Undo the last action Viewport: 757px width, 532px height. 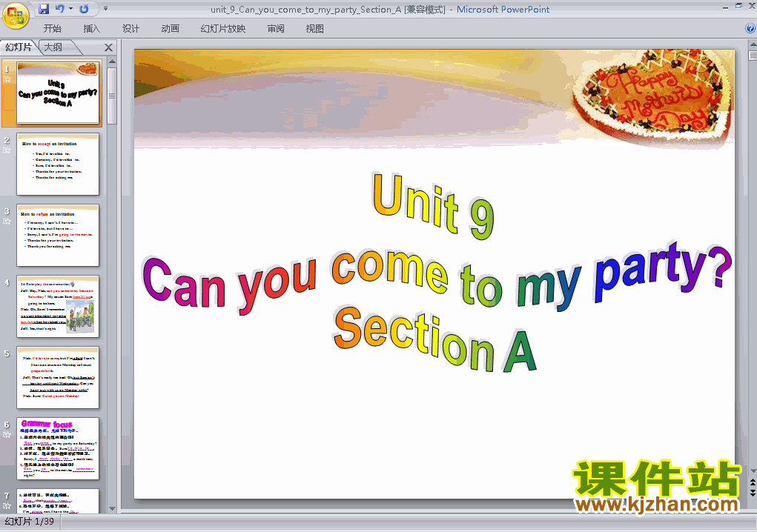60,9
